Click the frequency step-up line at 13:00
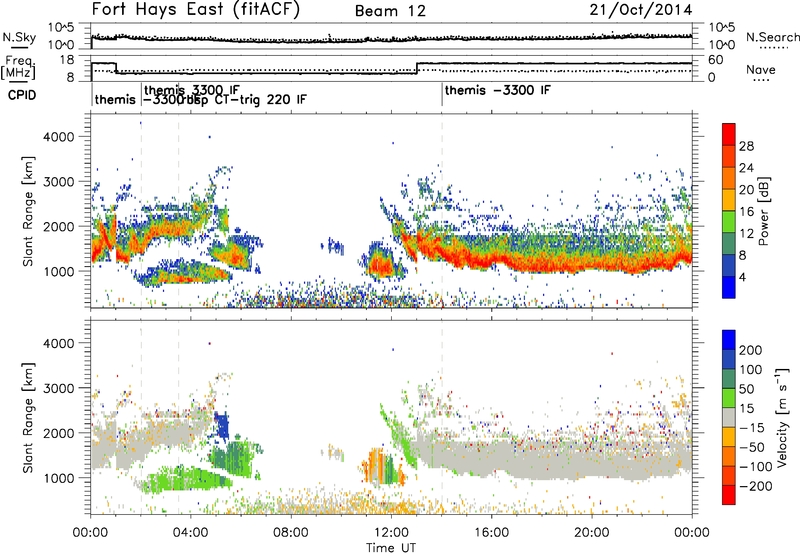 417,68
